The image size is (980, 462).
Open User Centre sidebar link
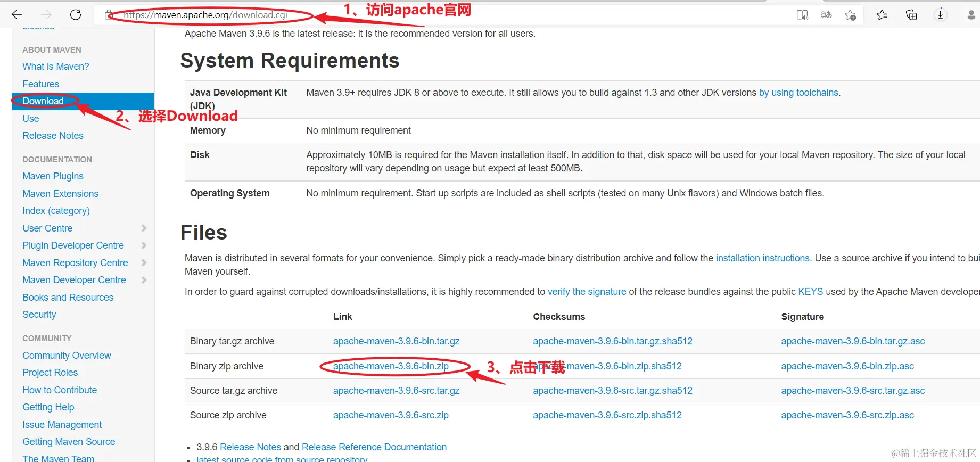pyautogui.click(x=47, y=228)
